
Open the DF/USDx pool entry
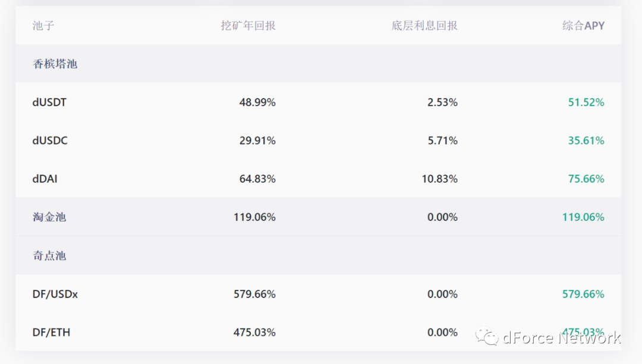pos(55,294)
